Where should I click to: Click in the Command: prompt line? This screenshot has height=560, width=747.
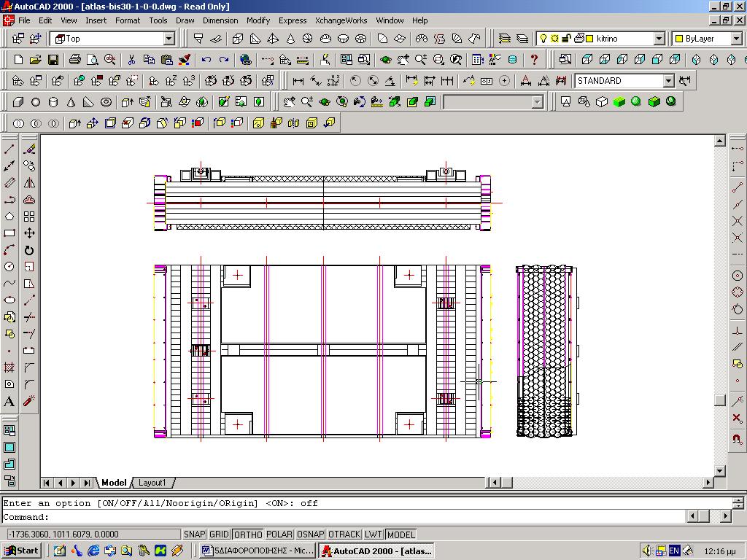pyautogui.click(x=343, y=517)
